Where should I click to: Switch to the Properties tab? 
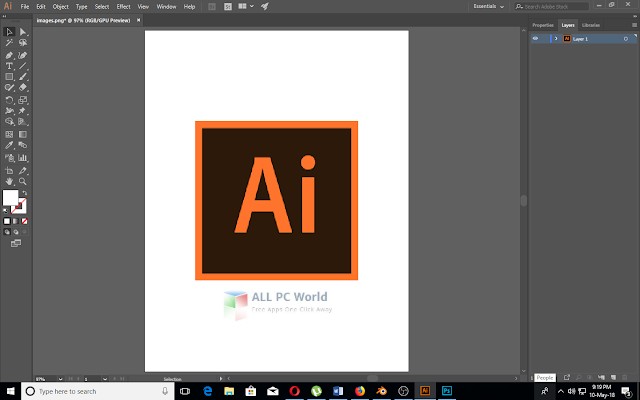point(543,24)
